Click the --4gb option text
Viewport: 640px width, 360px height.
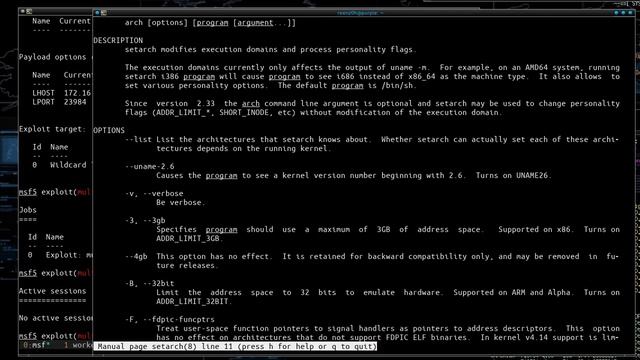tap(136, 256)
